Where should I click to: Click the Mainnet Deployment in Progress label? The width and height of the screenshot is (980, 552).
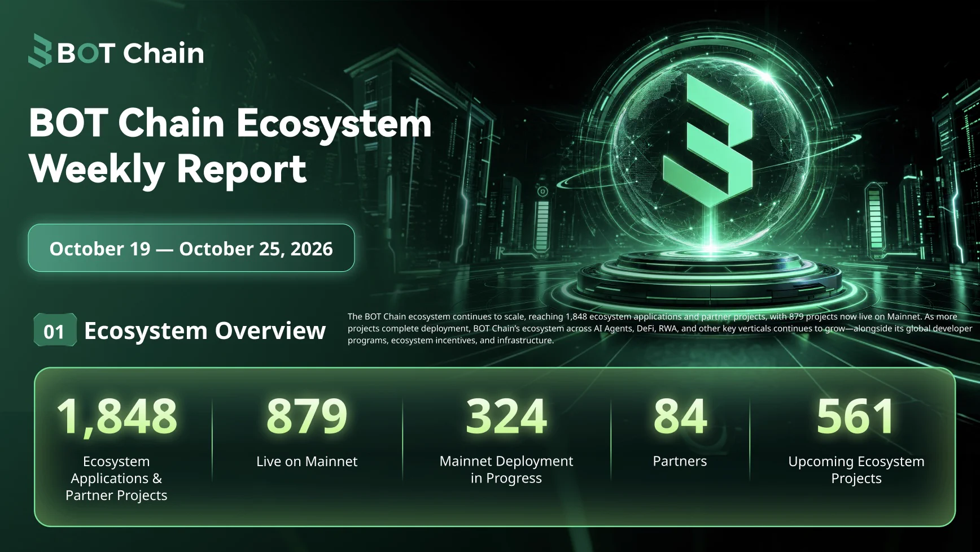(506, 470)
